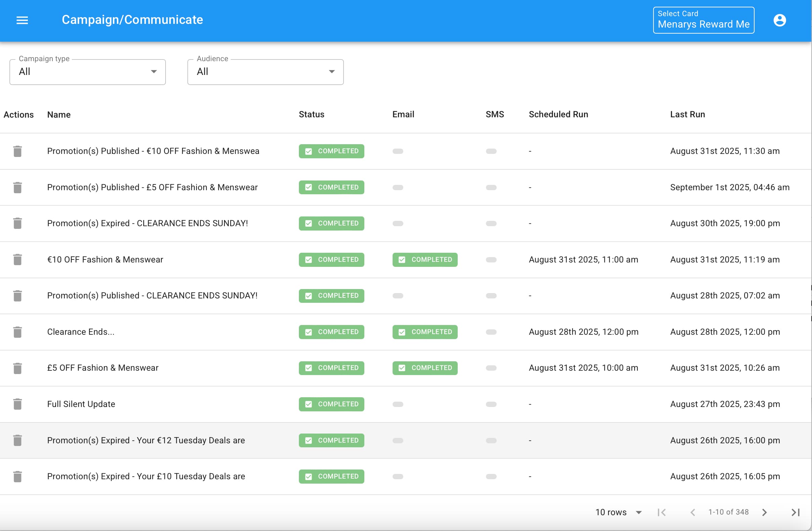This screenshot has height=531, width=812.
Task: Open the hamburger navigation menu
Action: [x=22, y=20]
